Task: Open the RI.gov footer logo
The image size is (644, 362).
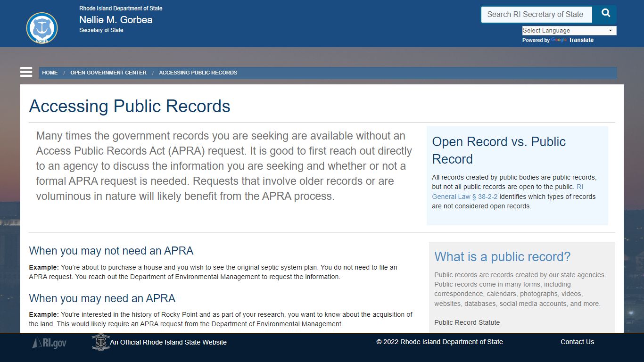Action: coord(50,343)
